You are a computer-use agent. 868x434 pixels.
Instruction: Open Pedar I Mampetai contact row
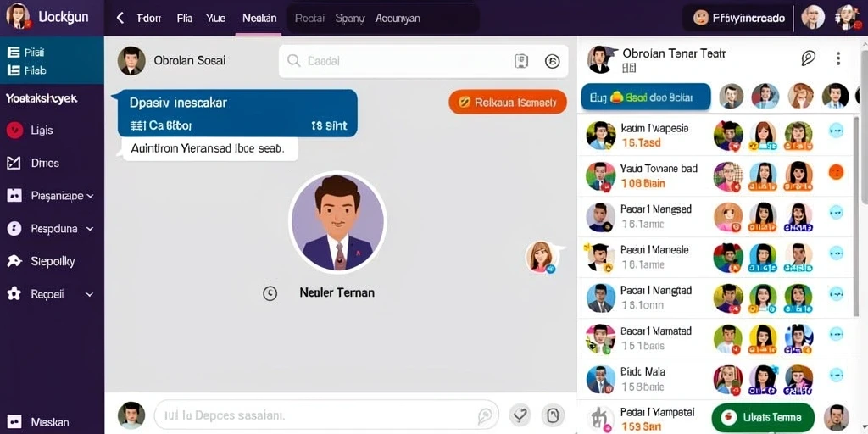pyautogui.click(x=643, y=419)
